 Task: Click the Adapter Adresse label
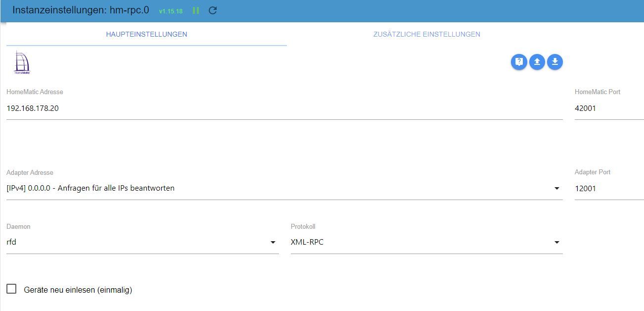pyautogui.click(x=30, y=172)
